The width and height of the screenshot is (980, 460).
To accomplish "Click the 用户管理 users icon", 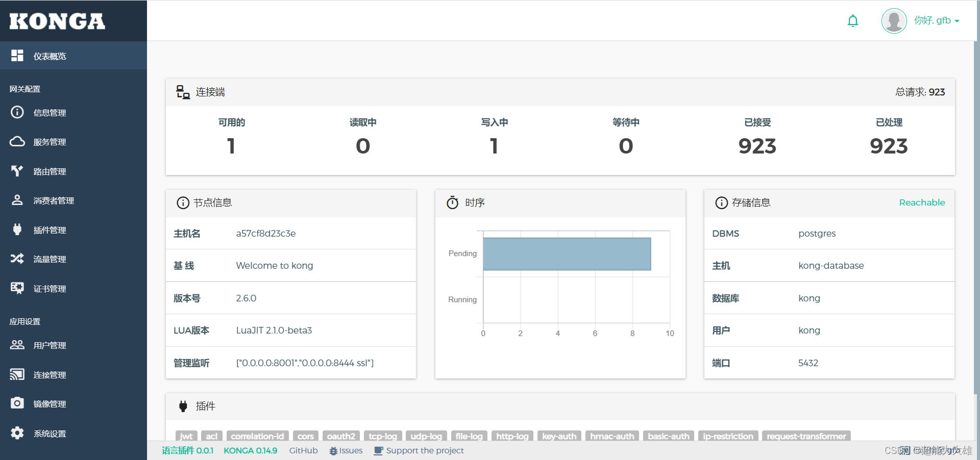I will click(17, 345).
